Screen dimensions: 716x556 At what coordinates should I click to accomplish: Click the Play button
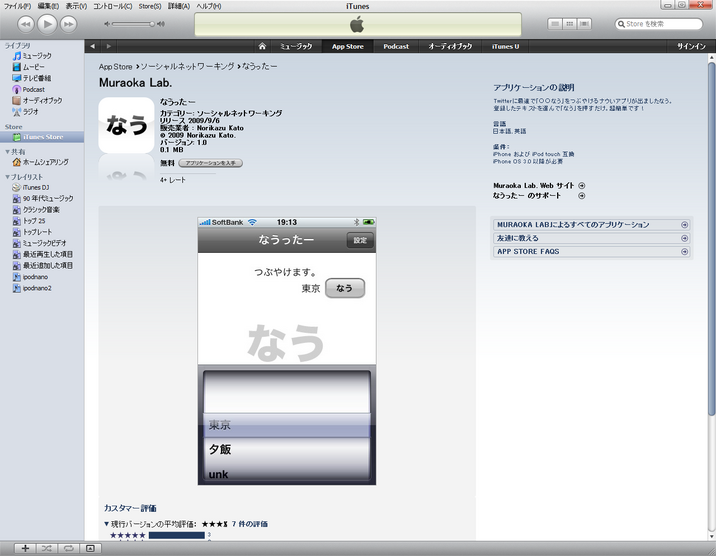(x=47, y=24)
